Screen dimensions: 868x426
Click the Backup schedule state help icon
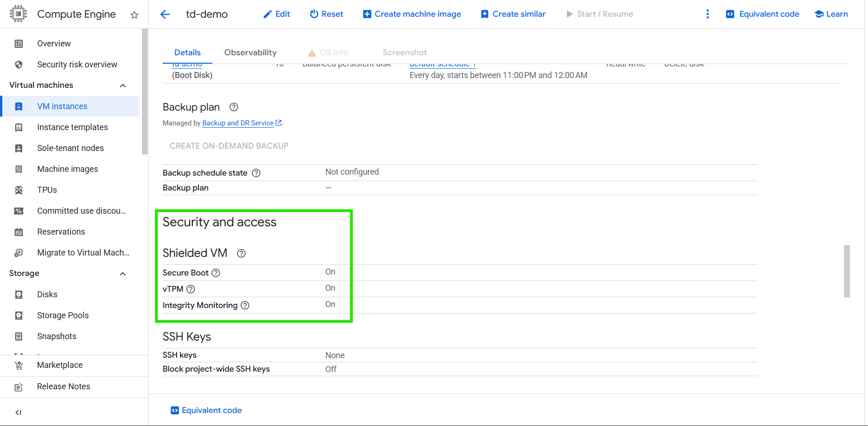[x=256, y=173]
